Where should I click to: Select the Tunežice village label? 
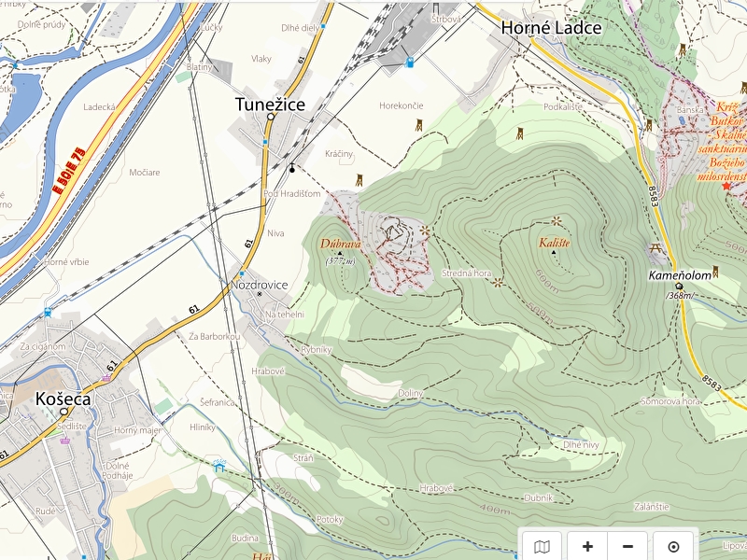[x=270, y=105]
